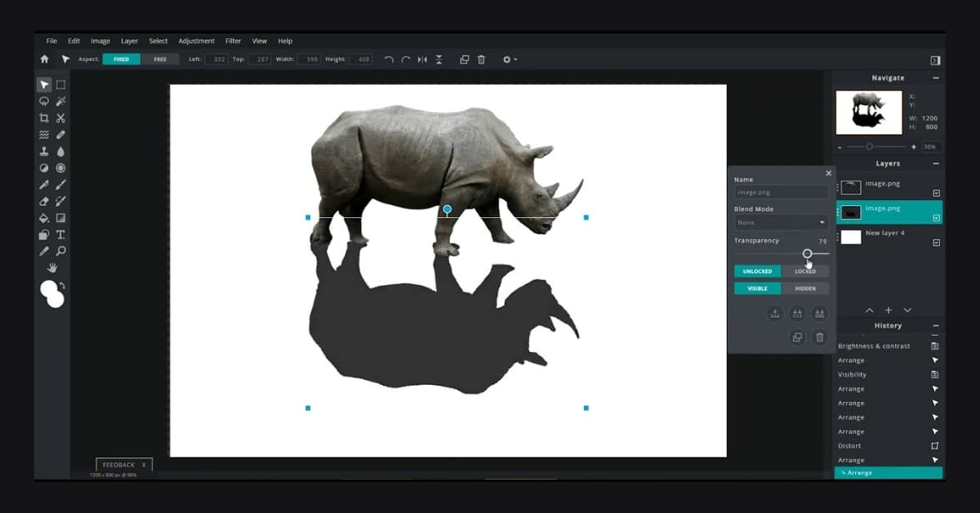Dismiss the Feedback tab with its X
The height and width of the screenshot is (513, 980).
coord(144,465)
